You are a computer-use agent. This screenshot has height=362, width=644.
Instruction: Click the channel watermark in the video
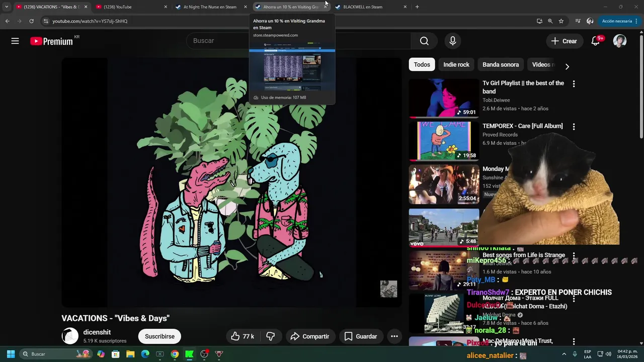coord(388,289)
